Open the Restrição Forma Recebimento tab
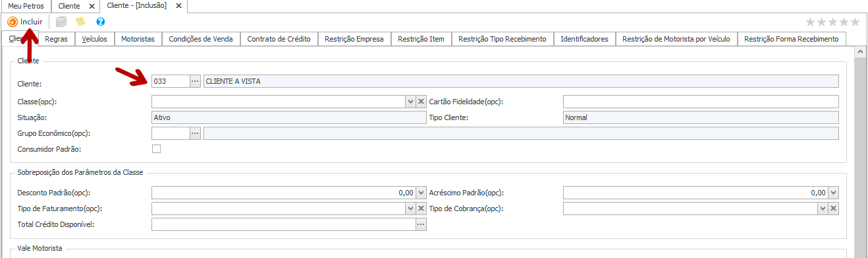 pyautogui.click(x=791, y=39)
